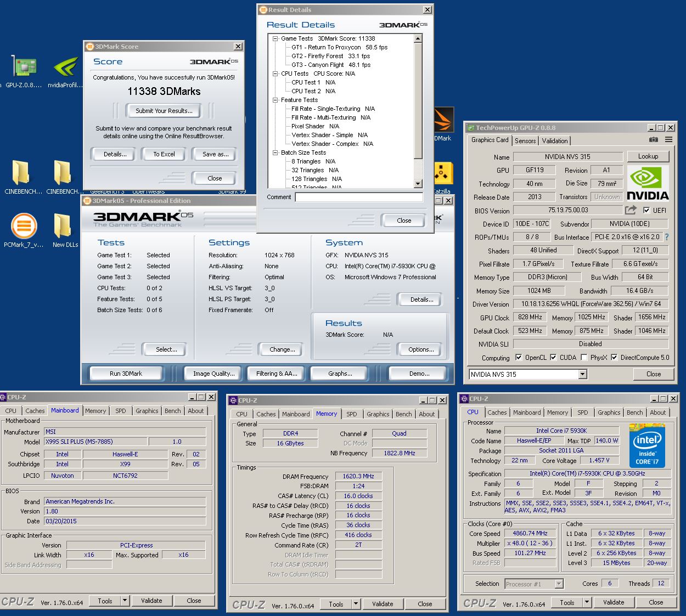
Task: Click Submit Your Results button
Action: pos(164,111)
